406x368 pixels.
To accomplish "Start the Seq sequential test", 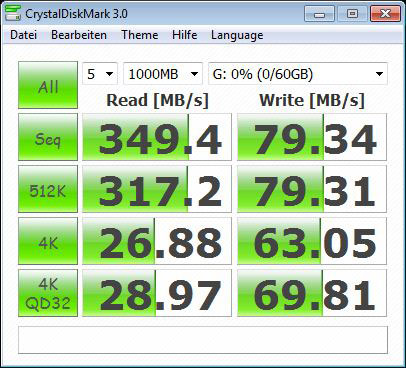I will pyautogui.click(x=48, y=137).
